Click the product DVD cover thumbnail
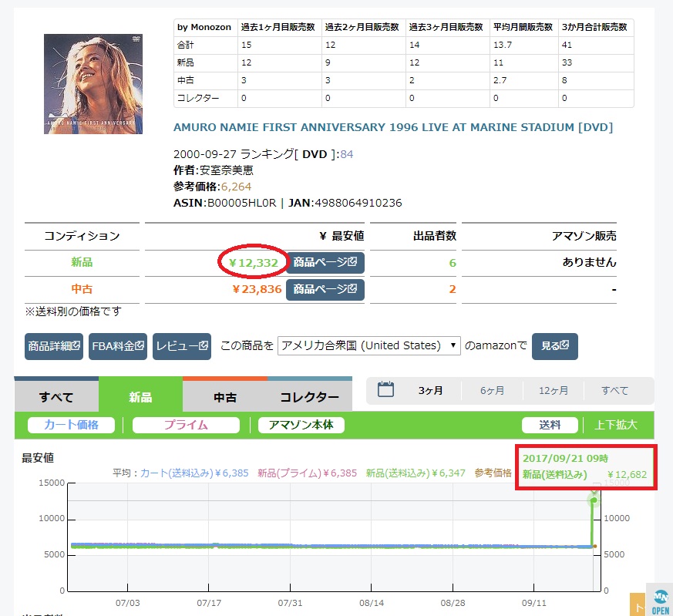Image resolution: width=673 pixels, height=616 pixels. (93, 84)
